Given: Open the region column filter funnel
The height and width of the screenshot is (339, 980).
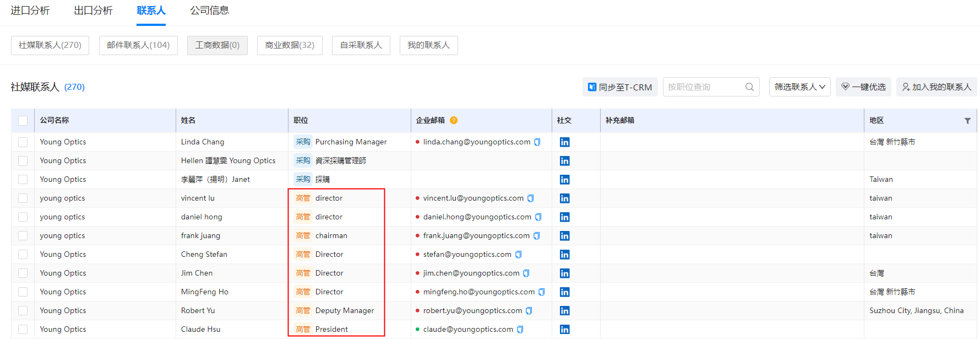Looking at the screenshot, I should 967,121.
